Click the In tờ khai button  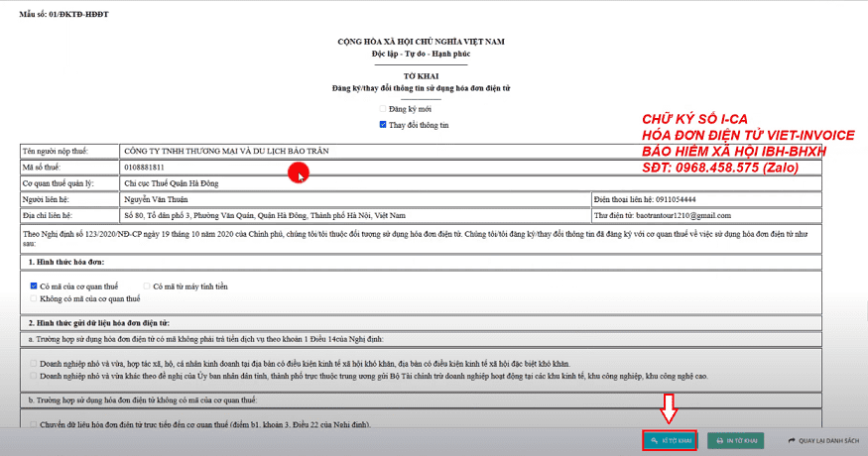[736, 441]
